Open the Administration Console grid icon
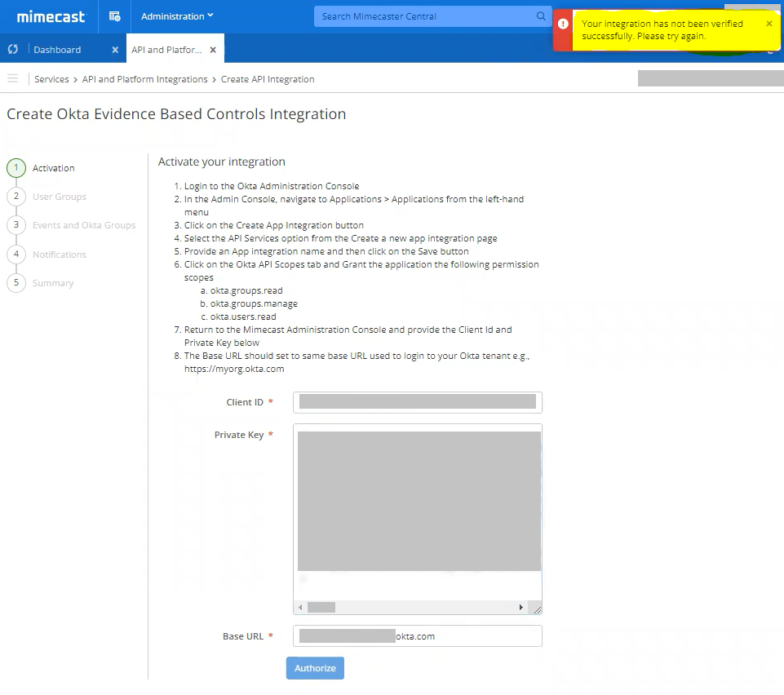The height and width of the screenshot is (695, 784). 114,16
